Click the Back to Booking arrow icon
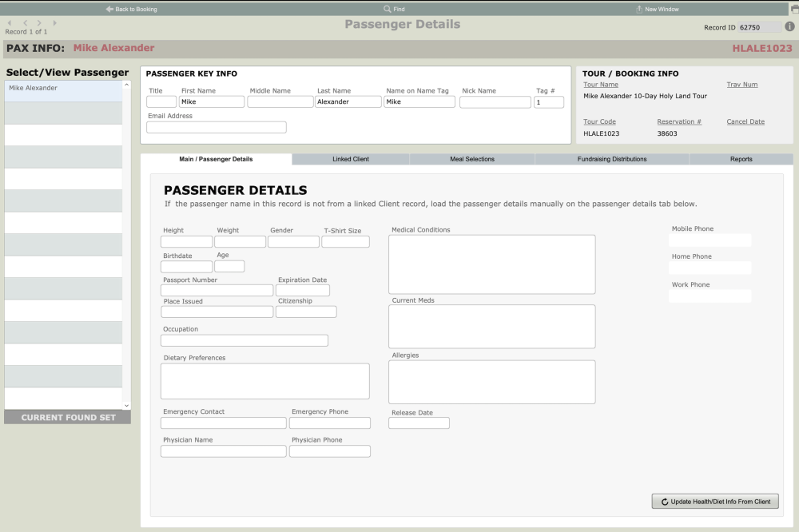 109,9
